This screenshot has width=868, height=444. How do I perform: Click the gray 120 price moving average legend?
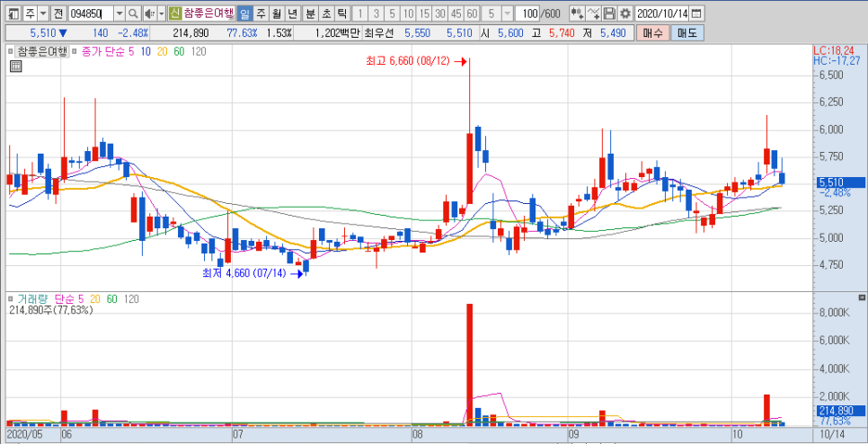coord(199,51)
